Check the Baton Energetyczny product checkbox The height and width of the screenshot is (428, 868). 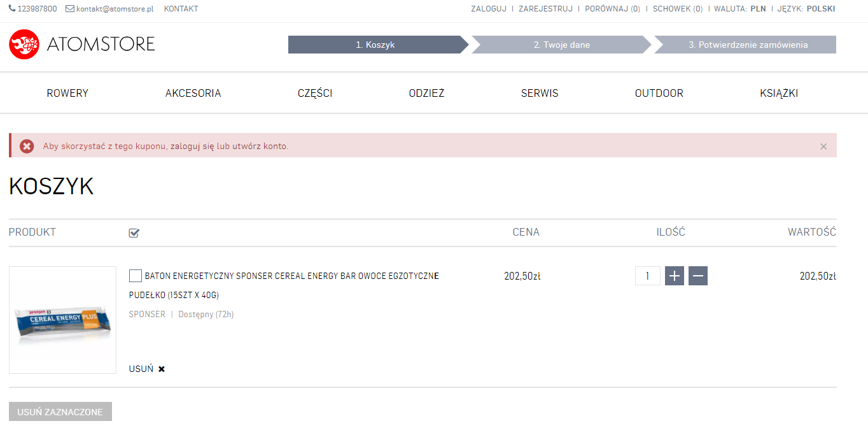(135, 276)
